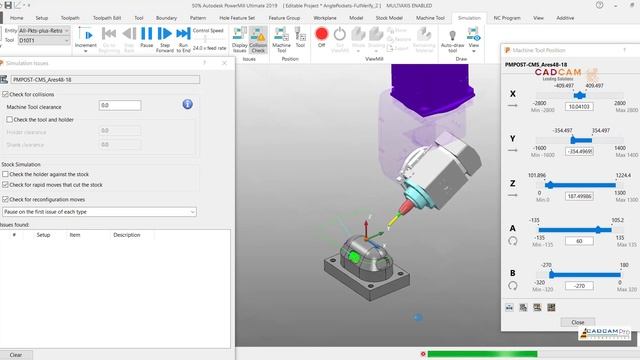
Task: Click the B axis rotation icon
Action: [x=513, y=286]
